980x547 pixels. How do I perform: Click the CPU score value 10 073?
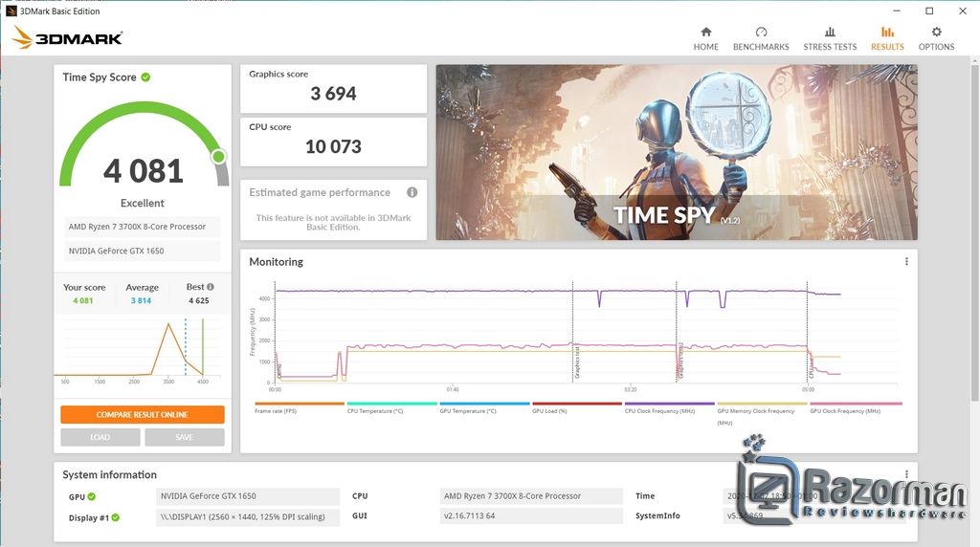333,146
